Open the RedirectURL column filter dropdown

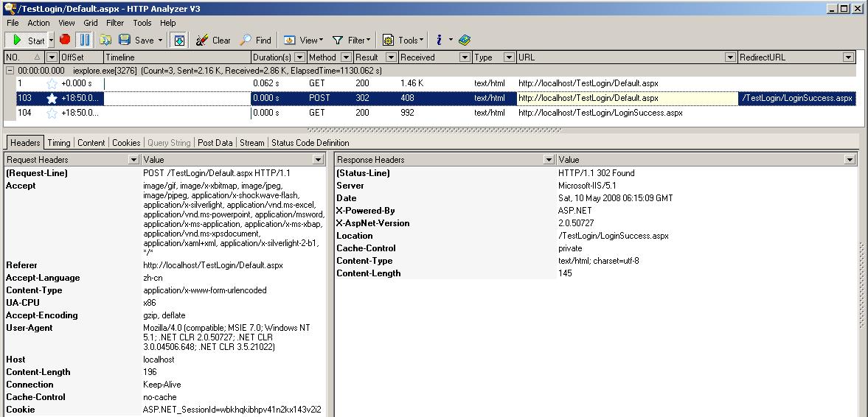click(x=849, y=57)
